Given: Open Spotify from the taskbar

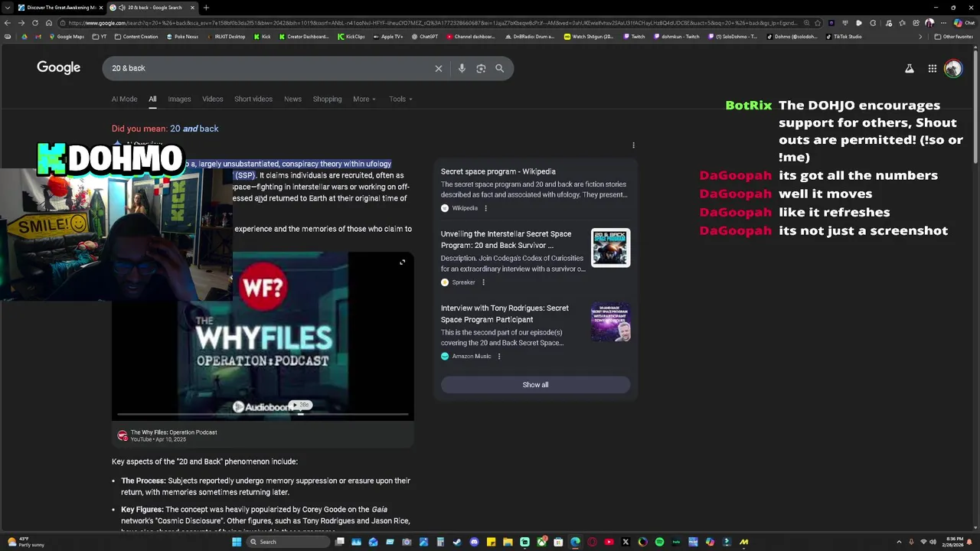Looking at the screenshot, I should tap(659, 542).
